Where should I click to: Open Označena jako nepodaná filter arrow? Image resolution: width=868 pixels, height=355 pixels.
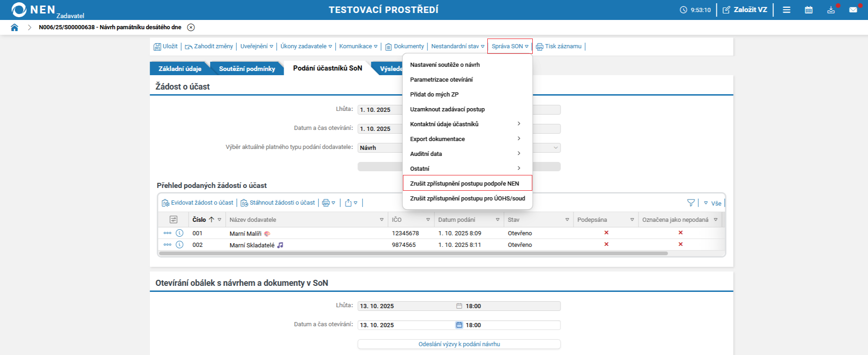click(715, 219)
